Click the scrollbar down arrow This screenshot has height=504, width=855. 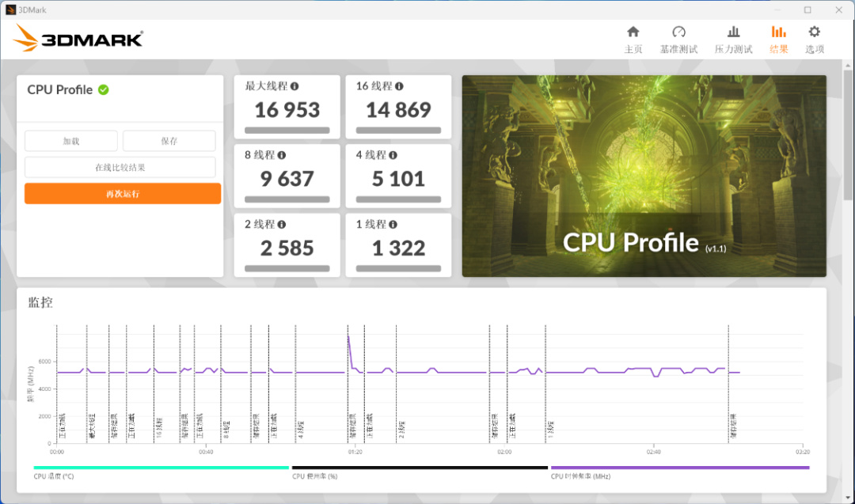pos(849,498)
